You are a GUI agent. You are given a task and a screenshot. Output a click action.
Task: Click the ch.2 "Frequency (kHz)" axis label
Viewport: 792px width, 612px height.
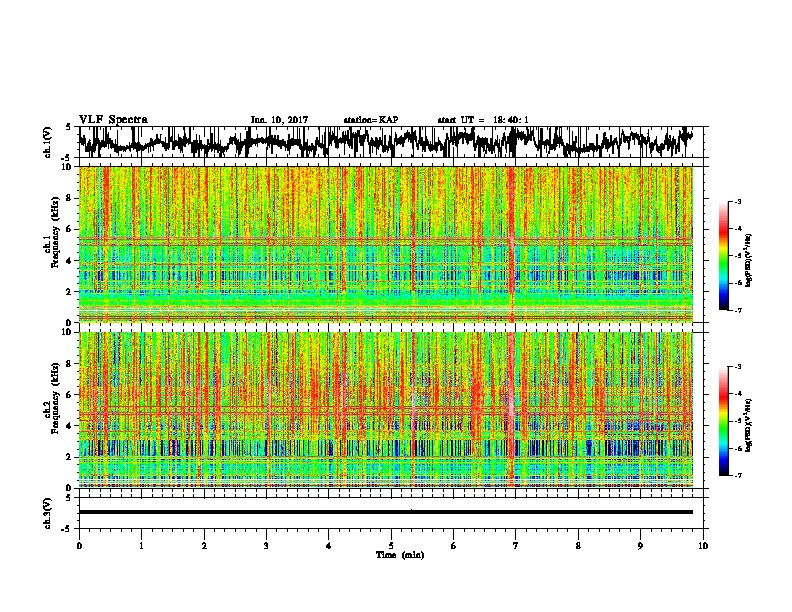coord(55,399)
